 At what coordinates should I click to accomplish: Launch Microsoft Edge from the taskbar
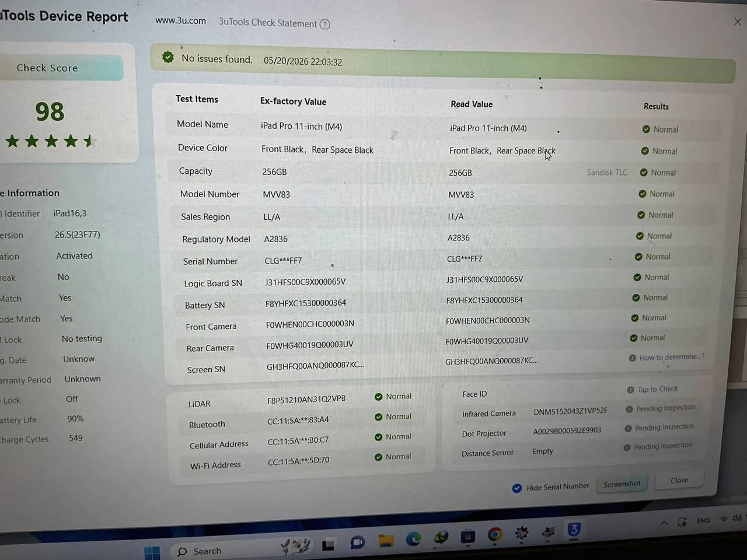[414, 539]
